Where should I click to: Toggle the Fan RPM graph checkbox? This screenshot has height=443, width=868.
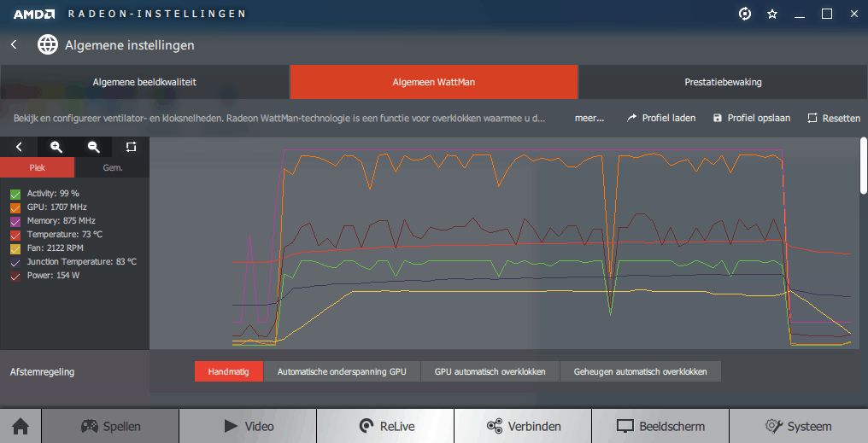(x=15, y=248)
